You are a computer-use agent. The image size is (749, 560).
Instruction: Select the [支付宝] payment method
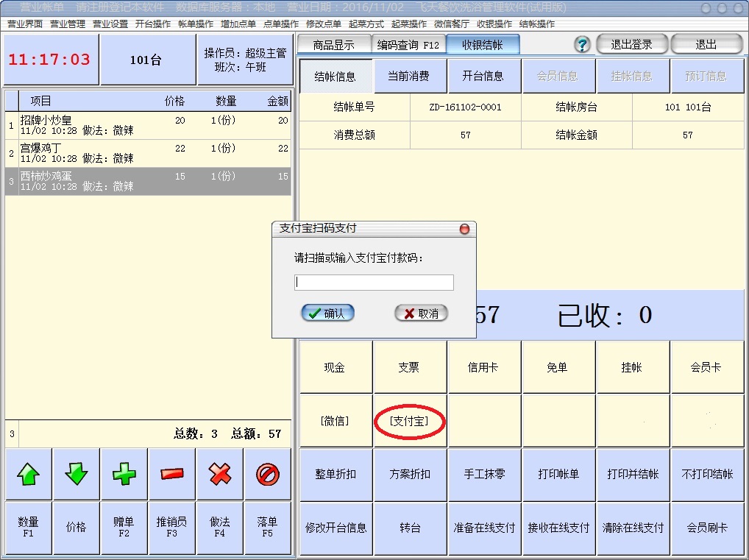point(409,421)
